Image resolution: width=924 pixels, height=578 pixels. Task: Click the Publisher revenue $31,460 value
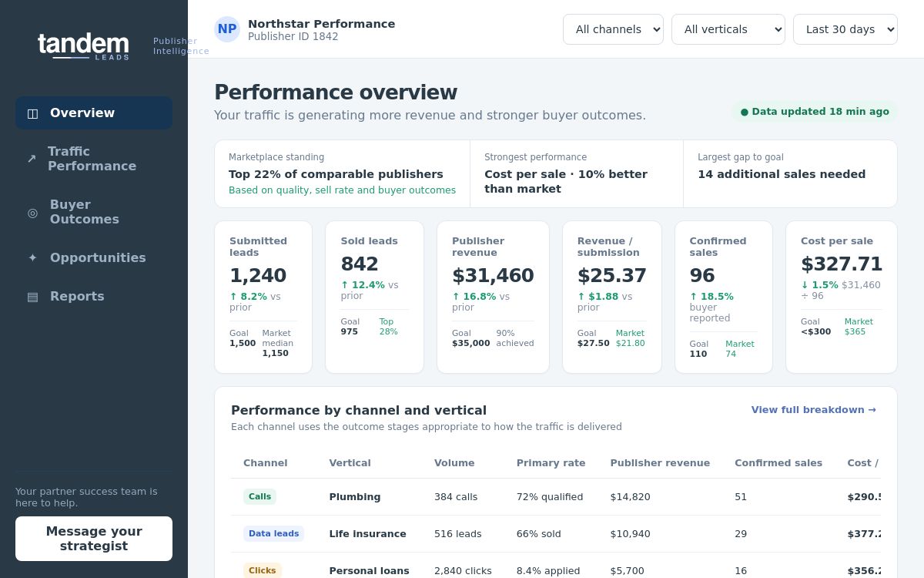tap(493, 276)
